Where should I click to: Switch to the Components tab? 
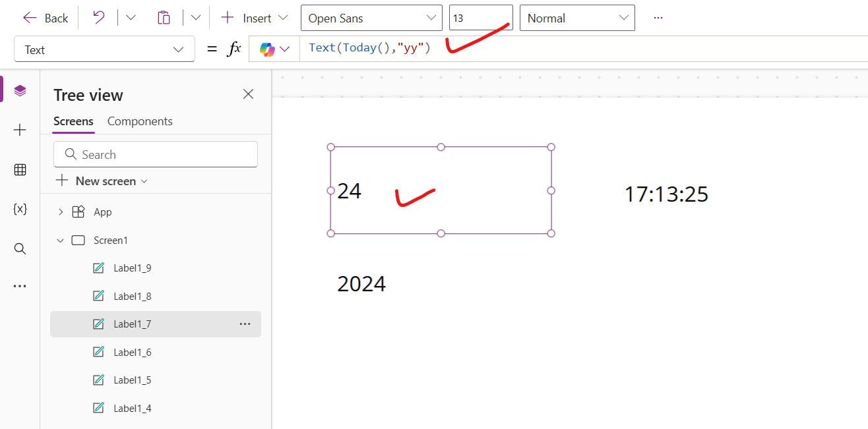140,121
